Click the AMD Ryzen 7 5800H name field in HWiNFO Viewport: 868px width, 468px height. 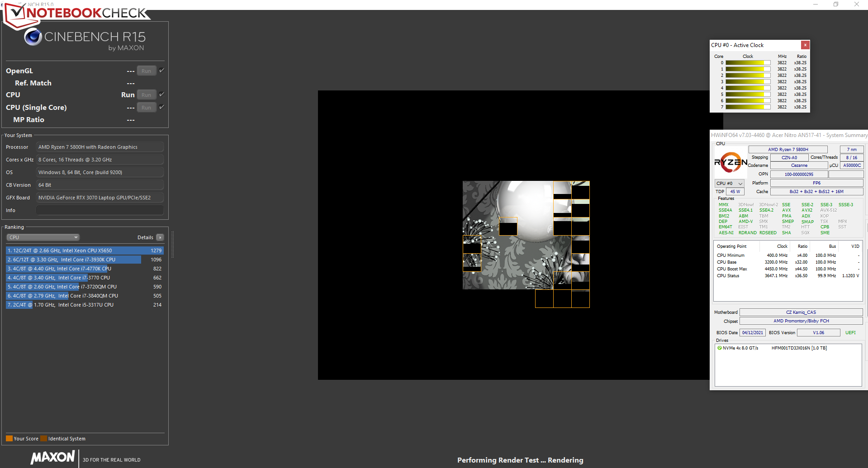(788, 149)
